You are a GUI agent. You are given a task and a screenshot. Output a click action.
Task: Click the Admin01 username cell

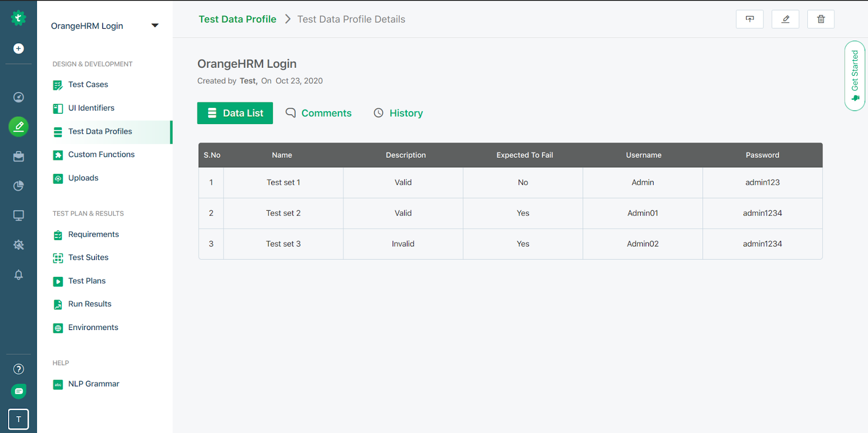coord(643,213)
